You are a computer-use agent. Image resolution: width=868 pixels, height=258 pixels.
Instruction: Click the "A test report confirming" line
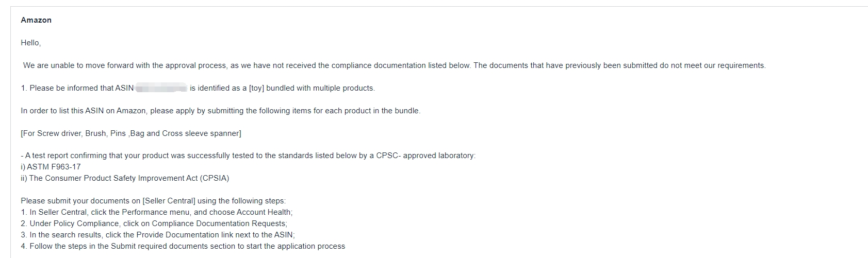pyautogui.click(x=248, y=156)
